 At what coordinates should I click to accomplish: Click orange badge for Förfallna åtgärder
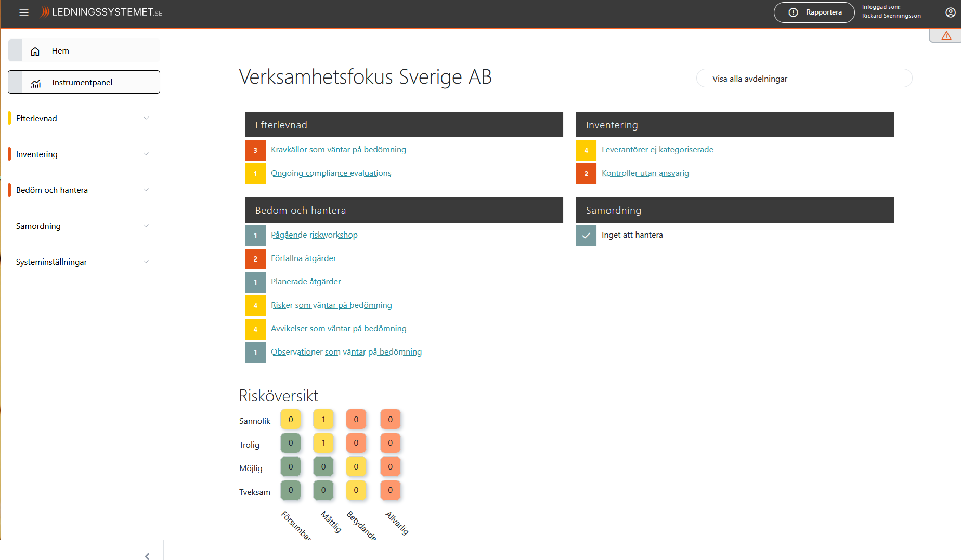[x=255, y=259]
